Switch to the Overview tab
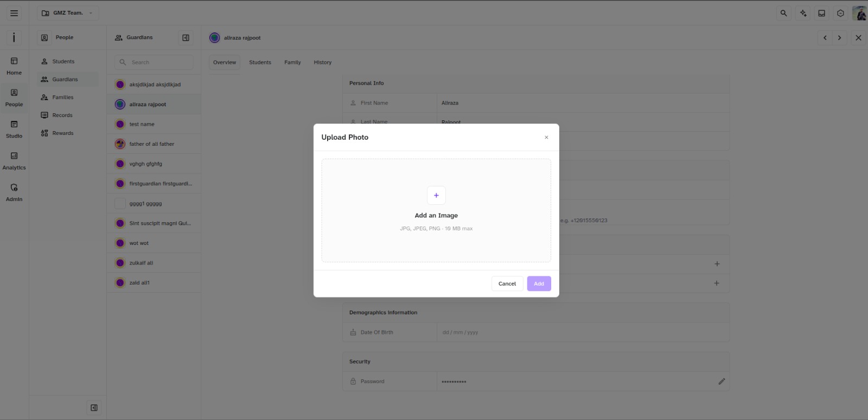This screenshot has height=420, width=868. pos(225,62)
